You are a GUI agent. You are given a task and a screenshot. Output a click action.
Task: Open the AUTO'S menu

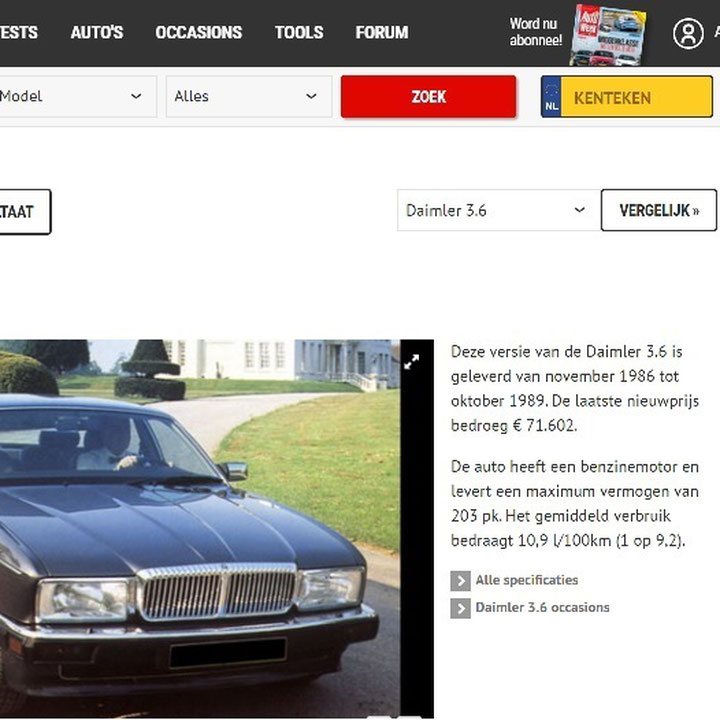tap(97, 33)
